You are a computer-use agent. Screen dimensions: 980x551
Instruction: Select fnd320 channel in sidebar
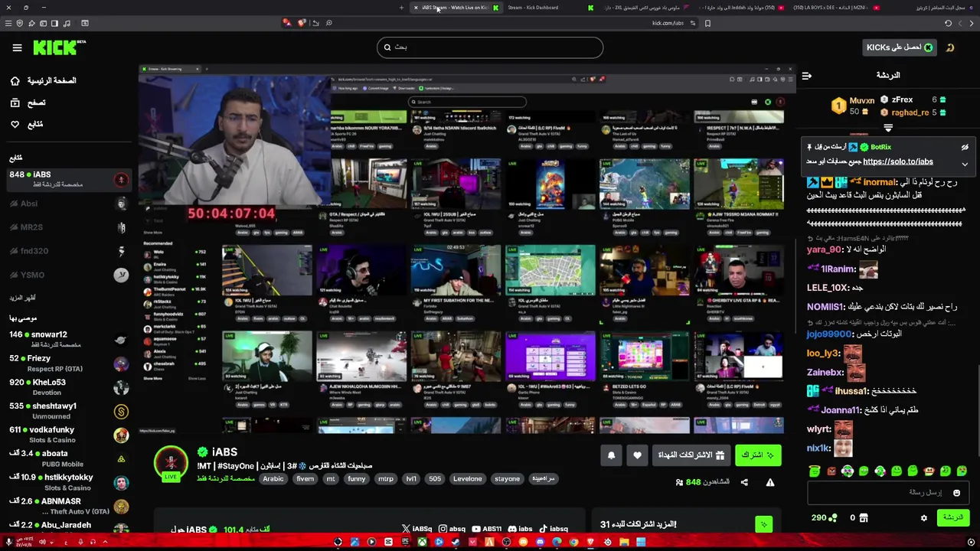point(68,251)
